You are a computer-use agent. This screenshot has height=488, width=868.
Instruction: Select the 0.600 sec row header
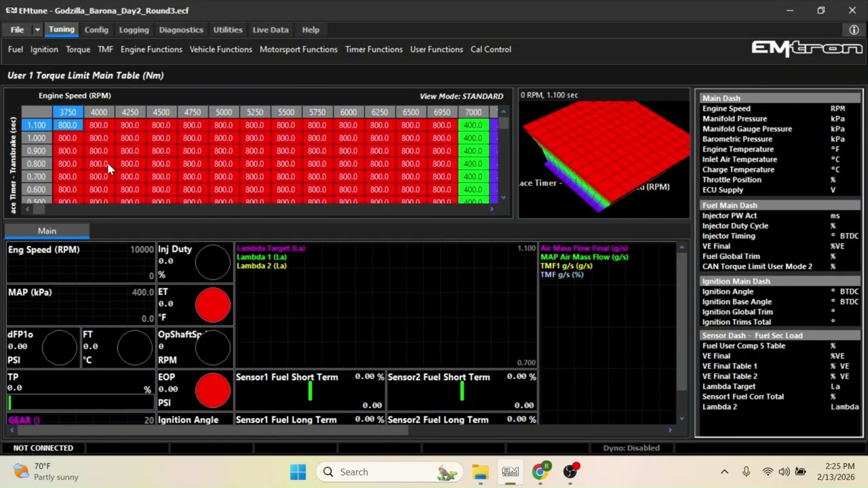[36, 190]
